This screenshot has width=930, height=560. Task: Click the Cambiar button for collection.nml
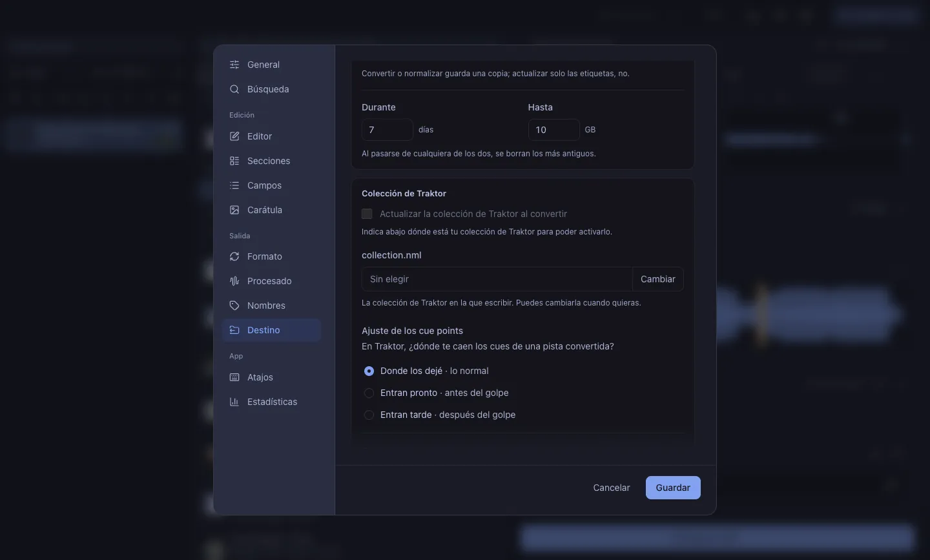click(x=657, y=279)
